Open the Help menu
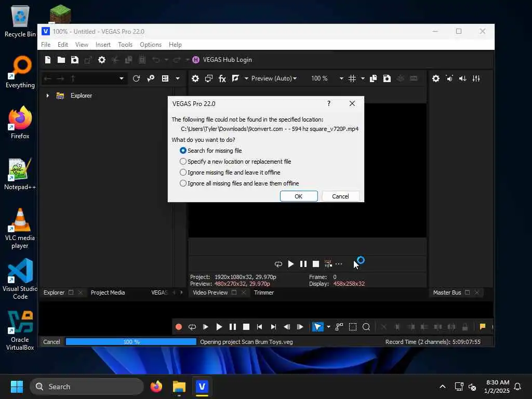 [x=175, y=45]
